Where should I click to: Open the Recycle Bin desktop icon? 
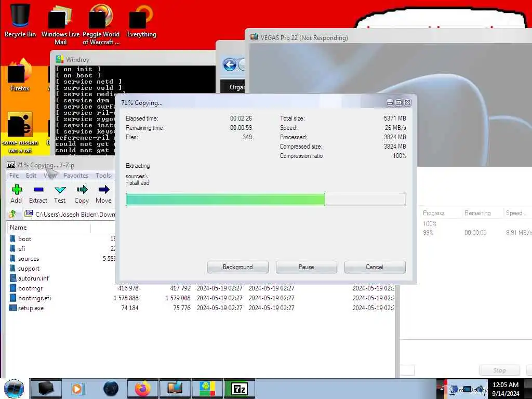(x=20, y=20)
